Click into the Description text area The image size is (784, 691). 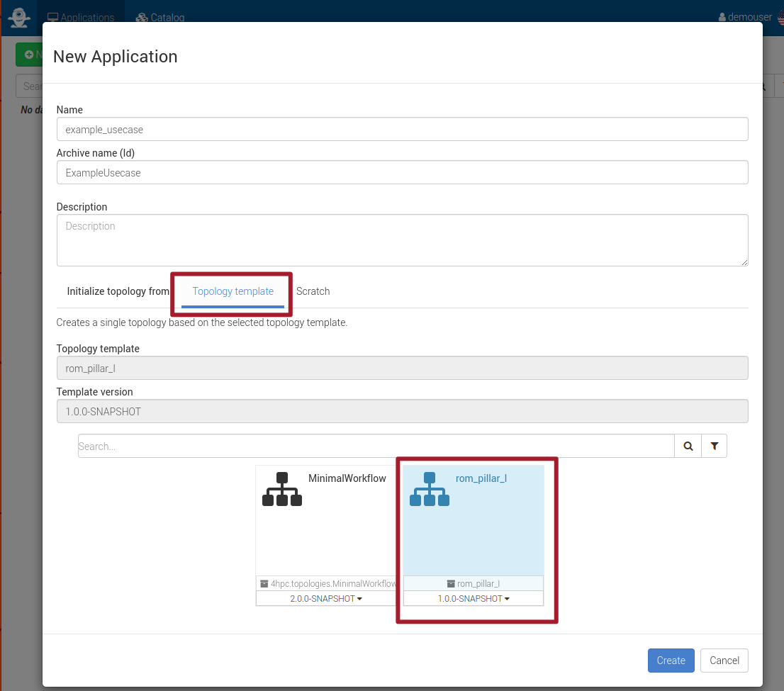tap(402, 240)
